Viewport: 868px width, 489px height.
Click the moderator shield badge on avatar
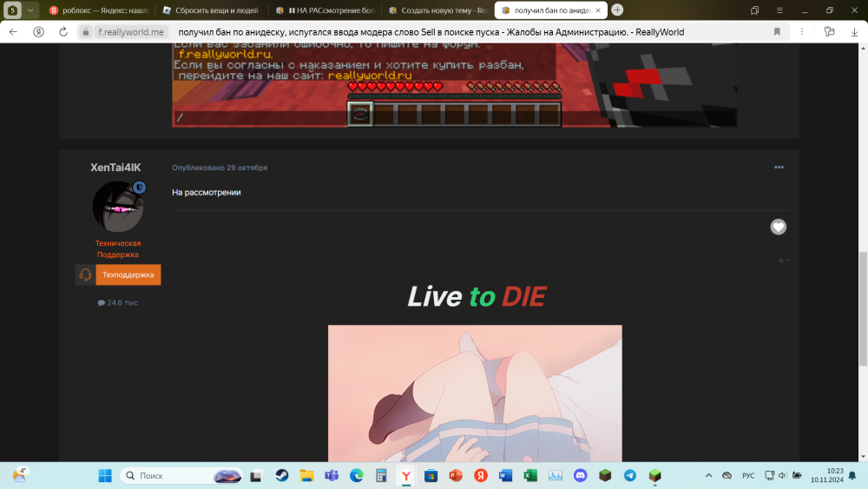[x=140, y=188]
